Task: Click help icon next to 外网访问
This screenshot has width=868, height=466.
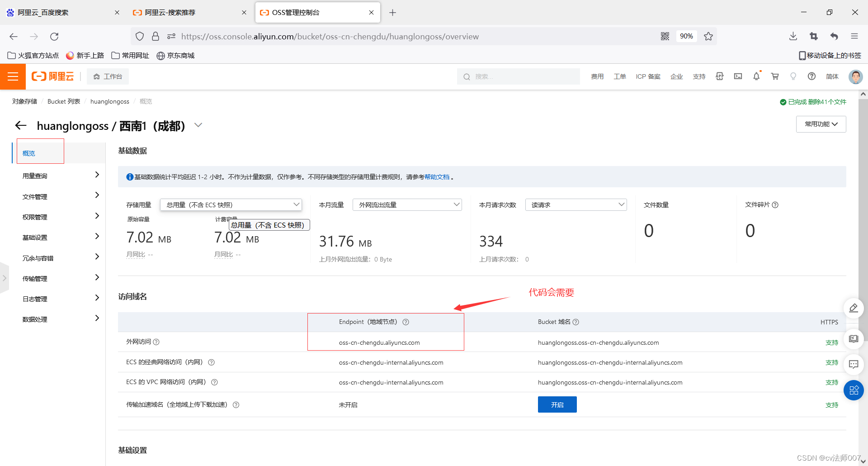Action: tap(156, 342)
